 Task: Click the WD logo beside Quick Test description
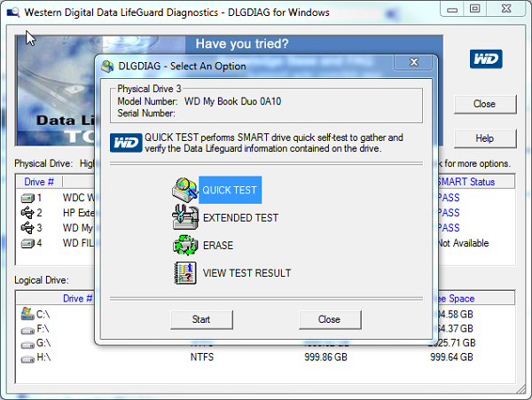(126, 143)
